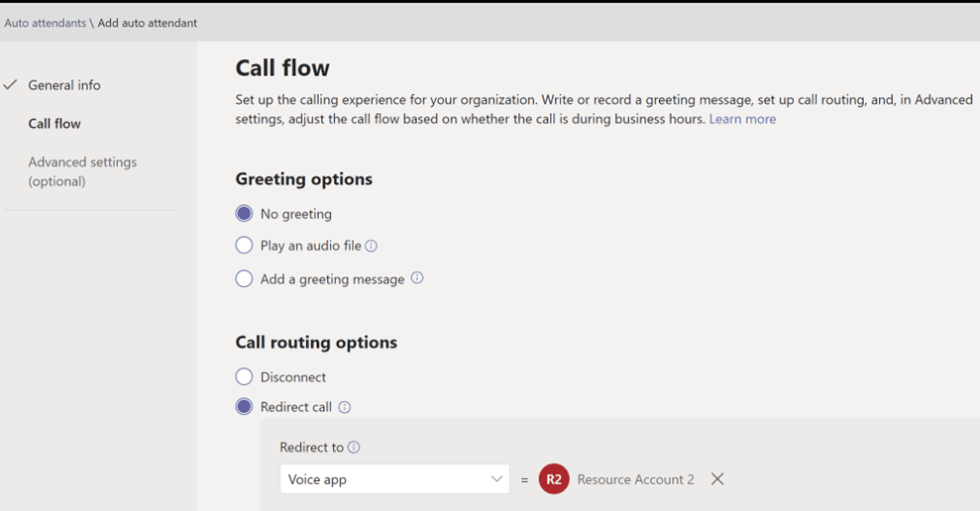Open the Voice app redirect dropdown
The width and height of the screenshot is (980, 511).
pyautogui.click(x=395, y=479)
